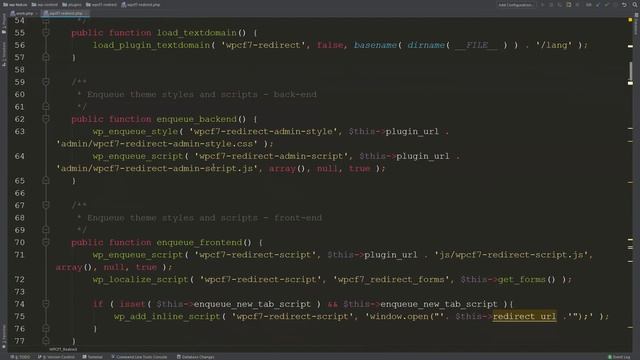This screenshot has height=360, width=640.
Task: Collapse enqueue_frontend function at line 70
Action: (x=46, y=242)
